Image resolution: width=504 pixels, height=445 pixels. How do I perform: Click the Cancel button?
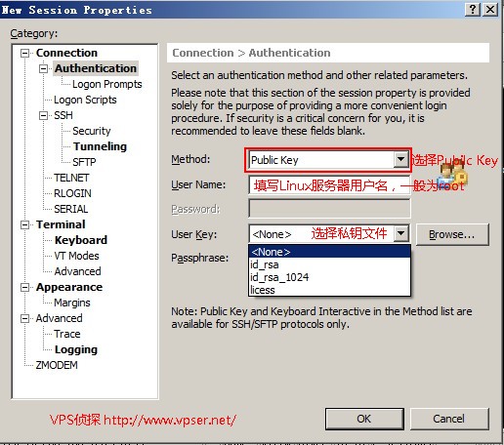pyautogui.click(x=449, y=419)
